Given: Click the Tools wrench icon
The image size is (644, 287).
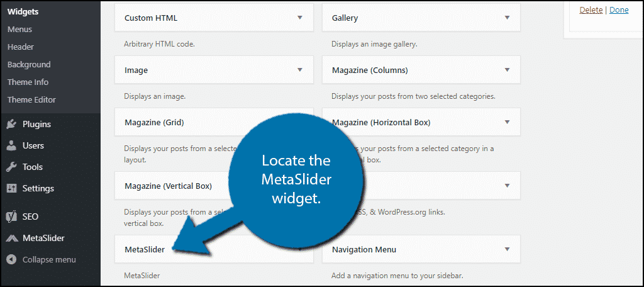Looking at the screenshot, I should pyautogui.click(x=11, y=167).
